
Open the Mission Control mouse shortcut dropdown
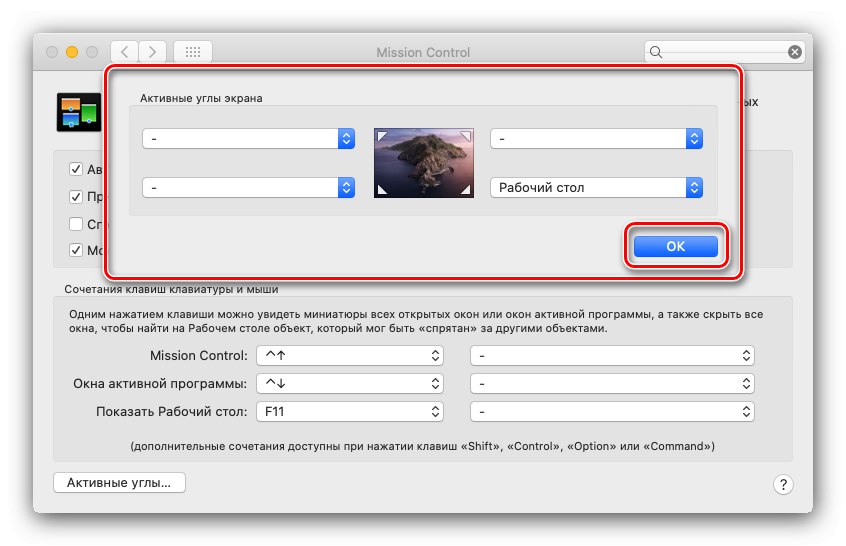pos(612,356)
